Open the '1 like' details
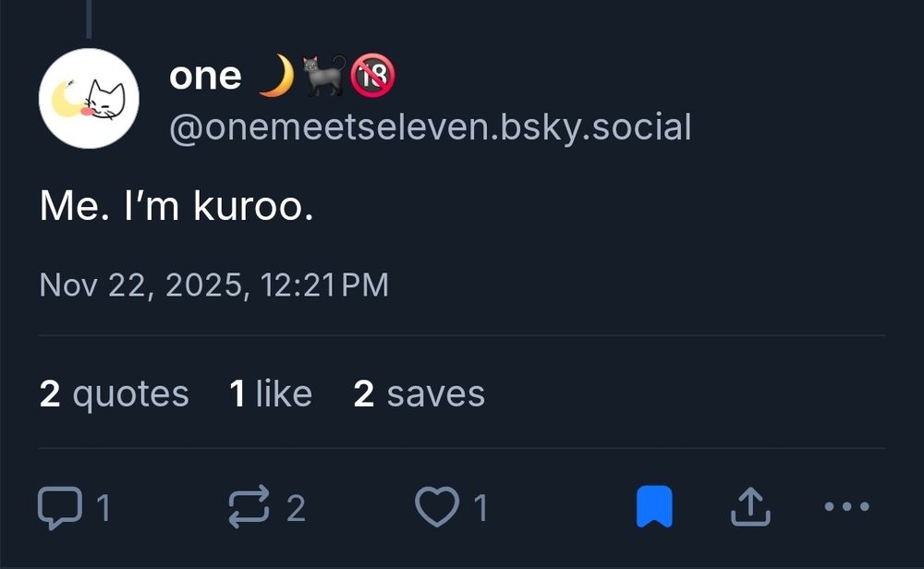 pos(270,392)
